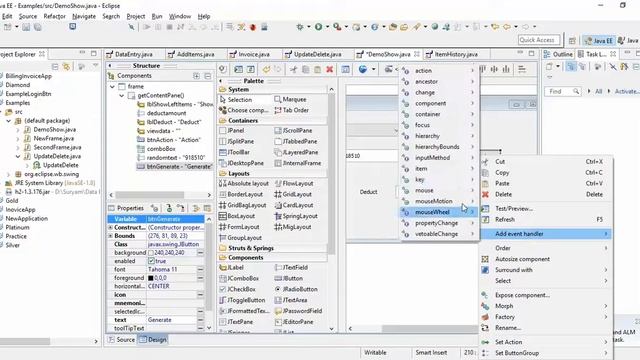Screen dimensions: 640x360
Task: Choose the Tab Order tool
Action: pyautogui.click(x=291, y=110)
